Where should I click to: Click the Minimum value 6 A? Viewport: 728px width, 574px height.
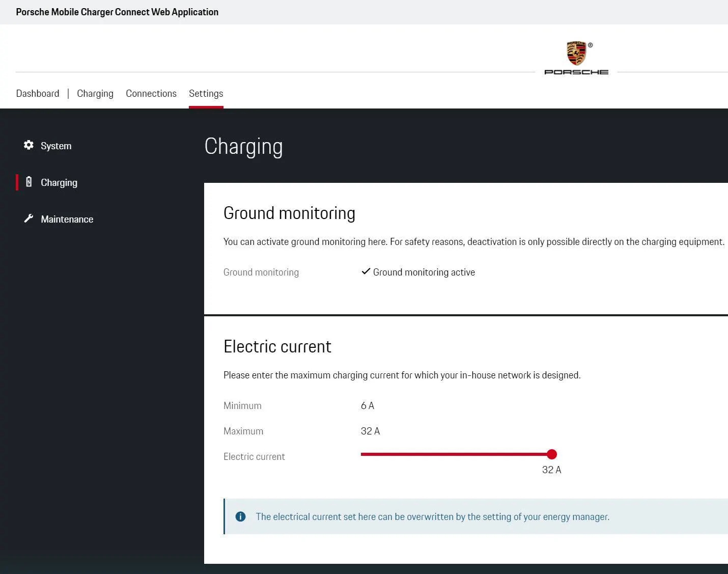368,405
